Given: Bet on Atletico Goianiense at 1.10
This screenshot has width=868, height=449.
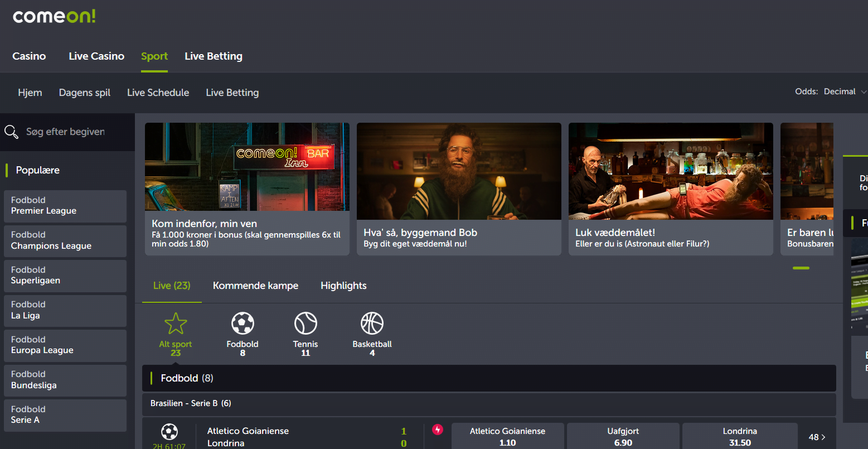Looking at the screenshot, I should click(x=508, y=436).
